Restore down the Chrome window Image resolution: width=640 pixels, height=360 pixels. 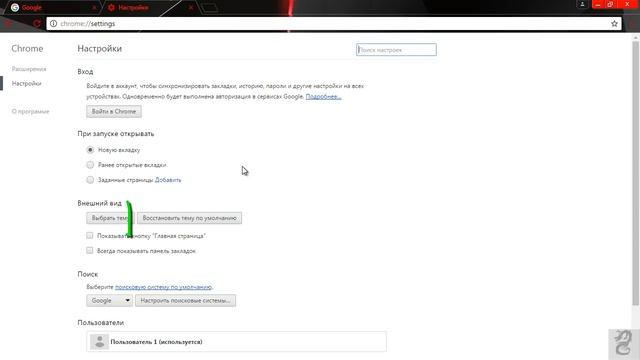click(x=610, y=4)
